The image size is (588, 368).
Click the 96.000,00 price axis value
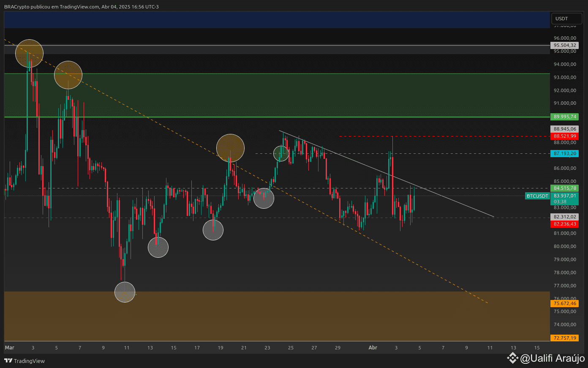click(x=565, y=38)
